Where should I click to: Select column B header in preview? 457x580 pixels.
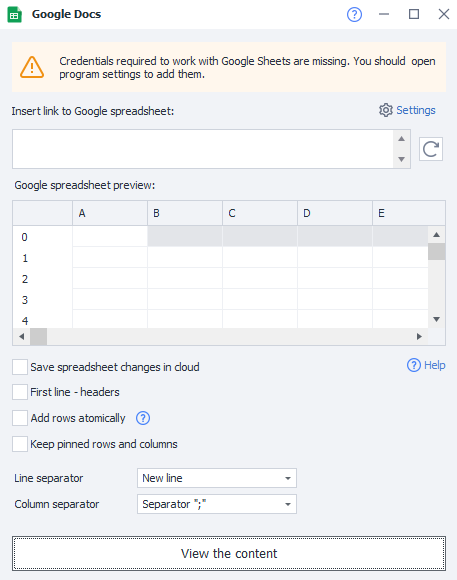[185, 213]
